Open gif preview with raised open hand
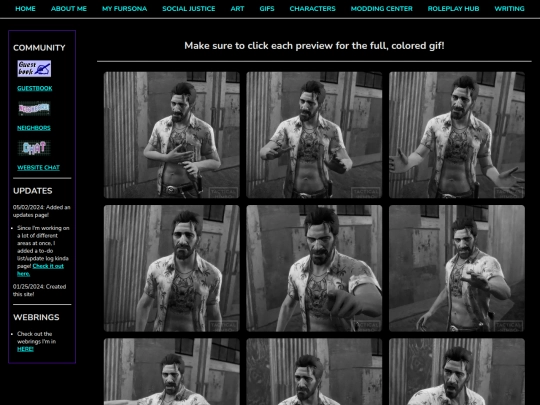The width and height of the screenshot is (540, 405). 457,268
